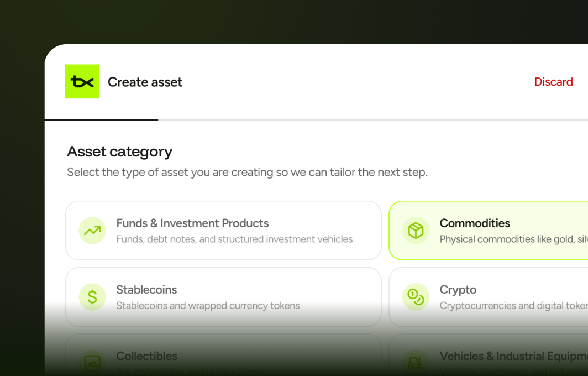The height and width of the screenshot is (376, 588).
Task: Choose the Collectibles category title
Action: pyautogui.click(x=146, y=356)
